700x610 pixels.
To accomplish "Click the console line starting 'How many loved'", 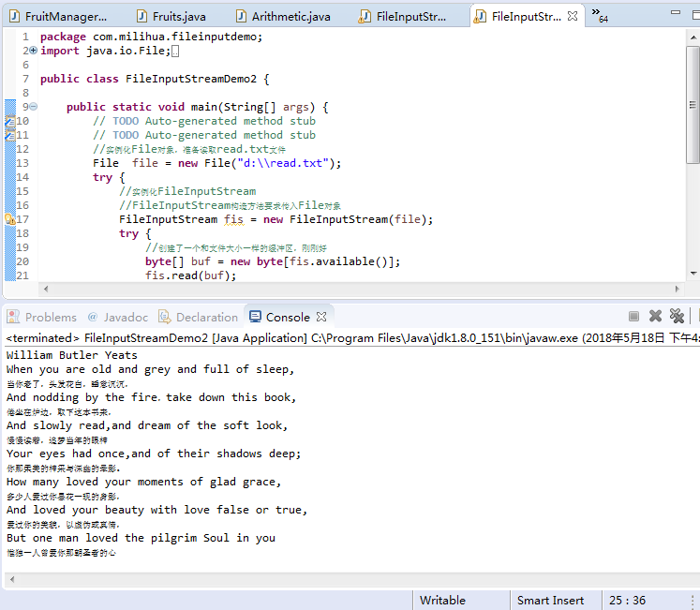I will [x=143, y=482].
